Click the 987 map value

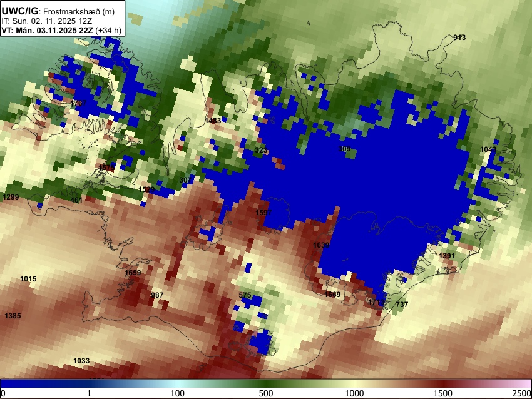(x=157, y=295)
